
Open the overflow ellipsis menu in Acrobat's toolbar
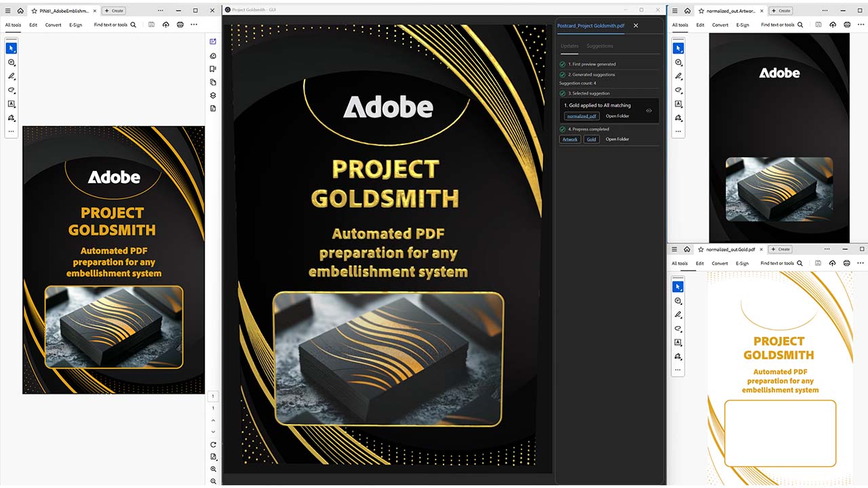tap(194, 24)
